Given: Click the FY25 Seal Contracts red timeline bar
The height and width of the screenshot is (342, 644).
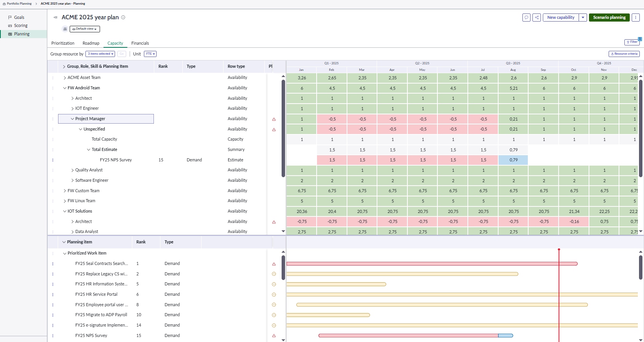Looking at the screenshot, I should pos(423,264).
